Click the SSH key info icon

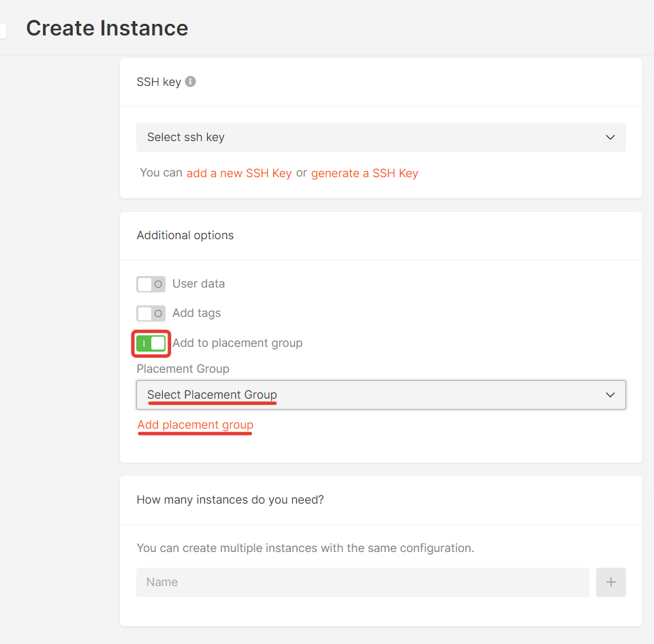[x=190, y=81]
